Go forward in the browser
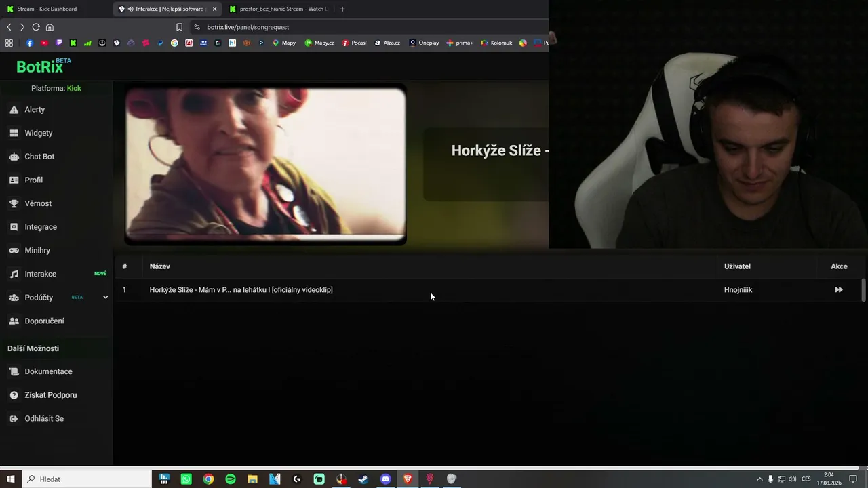Viewport: 868px width, 488px height. [22, 27]
